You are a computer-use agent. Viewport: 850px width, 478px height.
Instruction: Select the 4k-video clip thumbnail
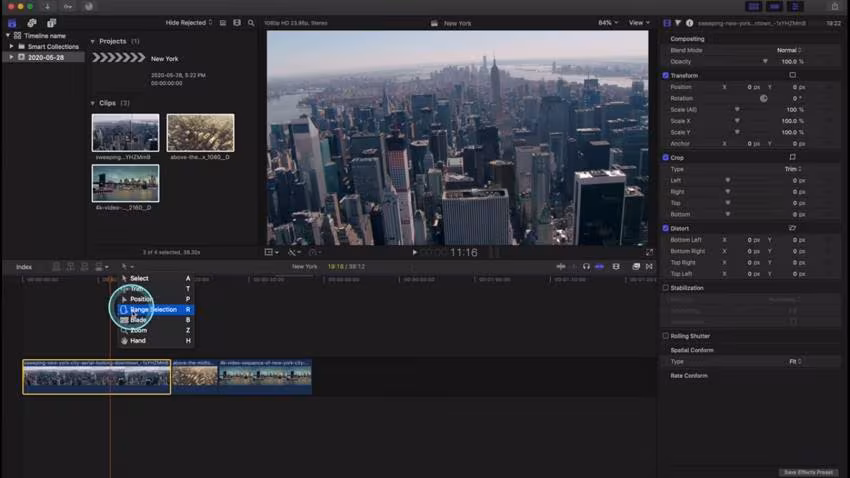[125, 183]
